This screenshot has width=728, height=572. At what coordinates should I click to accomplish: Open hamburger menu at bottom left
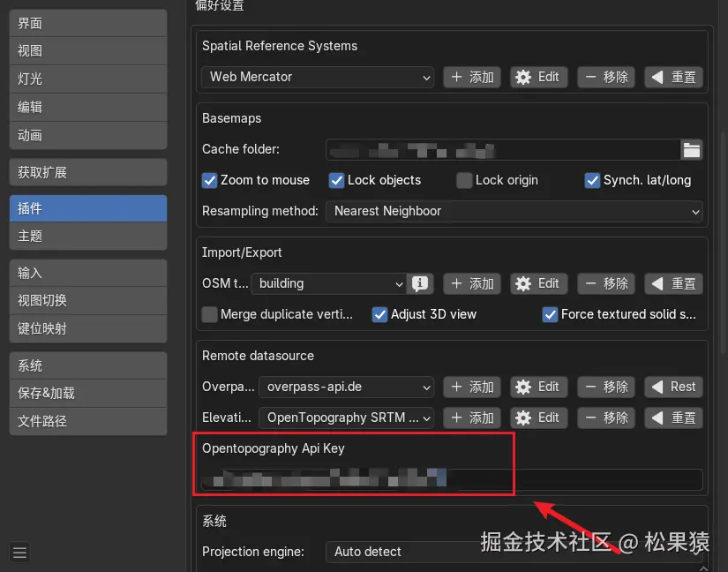[x=19, y=553]
